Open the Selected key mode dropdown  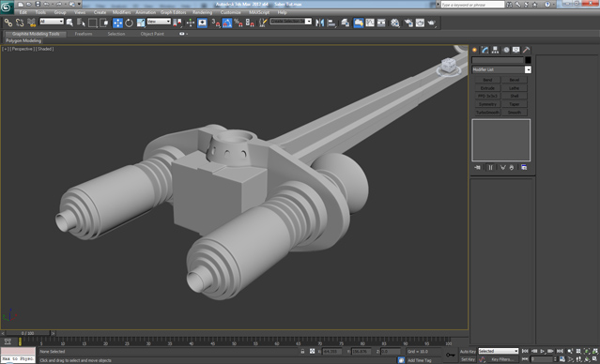point(499,351)
